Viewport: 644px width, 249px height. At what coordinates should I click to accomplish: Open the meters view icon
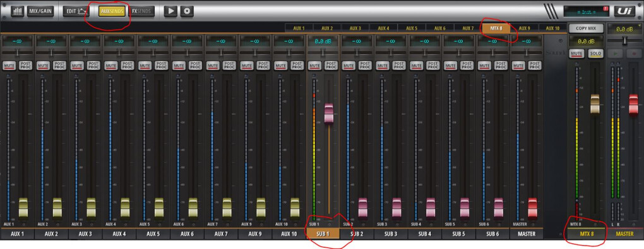pyautogui.click(x=17, y=11)
